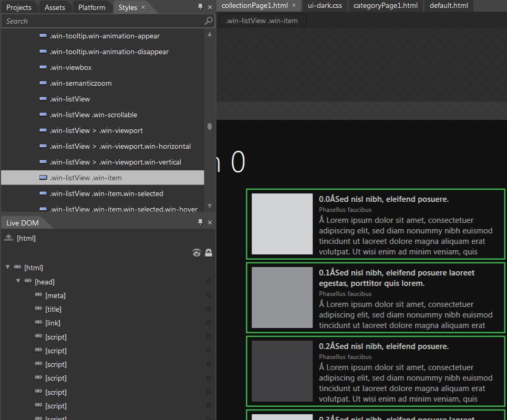The width and height of the screenshot is (507, 420).
Task: Pin the Live DOM panel using the pushpin icon
Action: click(x=200, y=222)
